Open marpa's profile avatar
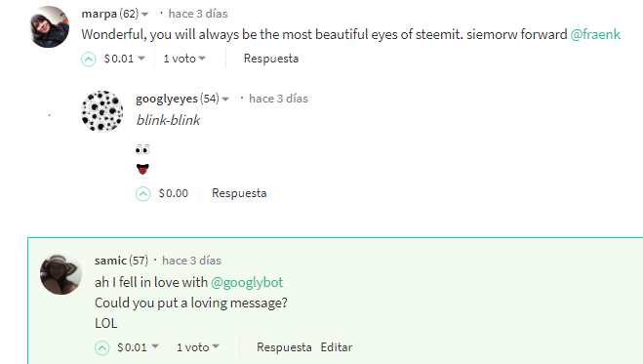643x364 pixels. [x=50, y=26]
